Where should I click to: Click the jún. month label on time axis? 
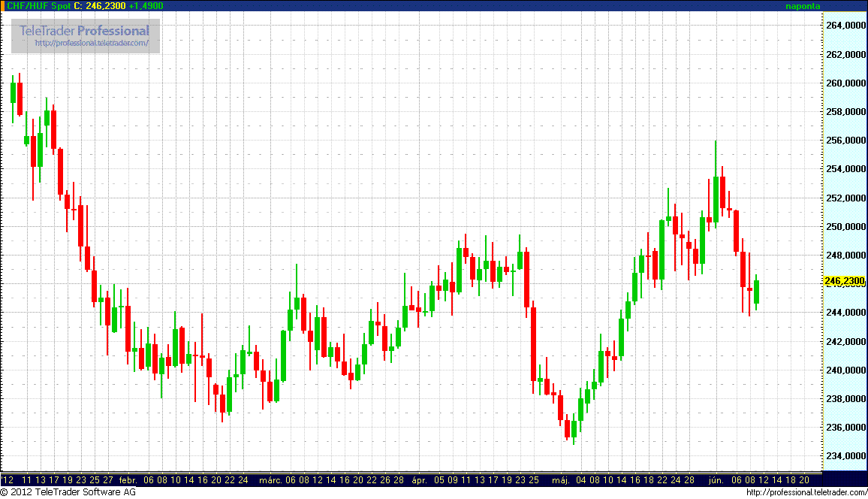[x=716, y=480]
